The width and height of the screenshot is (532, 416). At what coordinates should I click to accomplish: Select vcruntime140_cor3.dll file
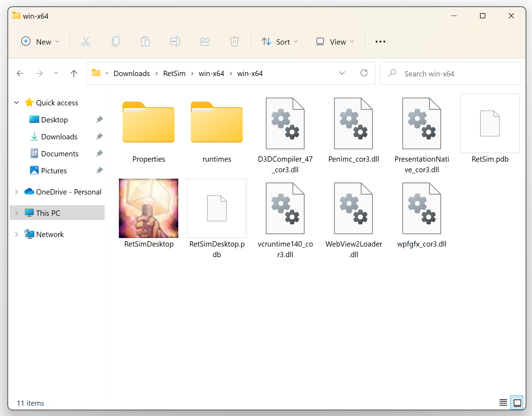coord(285,219)
